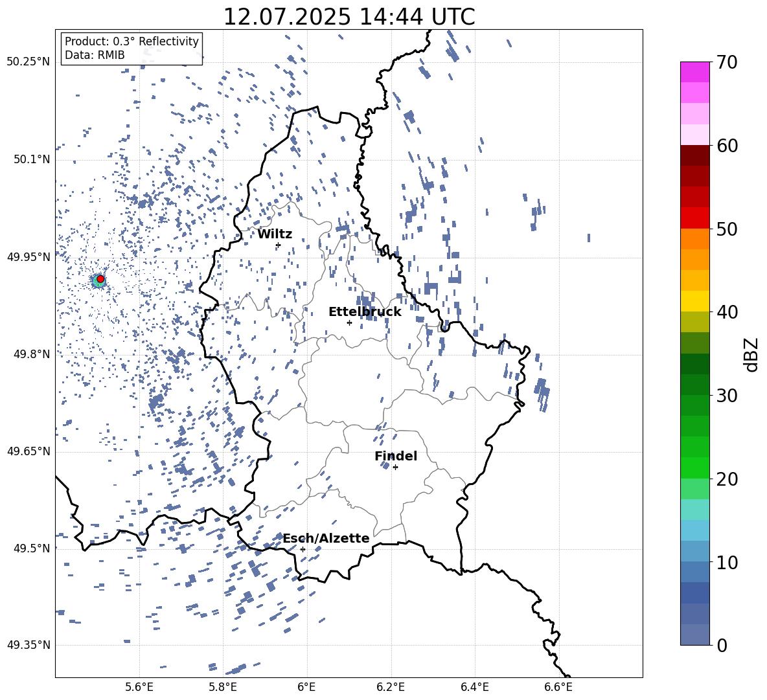Click the 0 colorbar tick label
Image resolution: width=767 pixels, height=700 pixels.
722,645
